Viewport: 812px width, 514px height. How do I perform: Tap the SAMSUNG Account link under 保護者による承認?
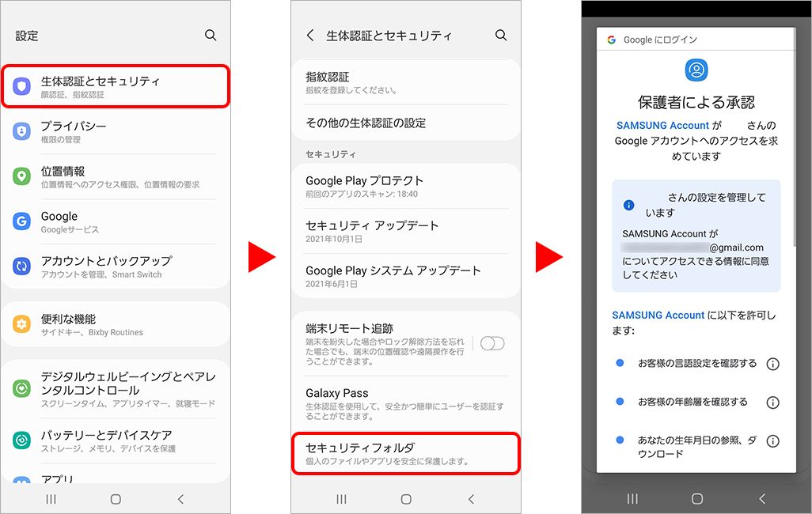coord(662,125)
